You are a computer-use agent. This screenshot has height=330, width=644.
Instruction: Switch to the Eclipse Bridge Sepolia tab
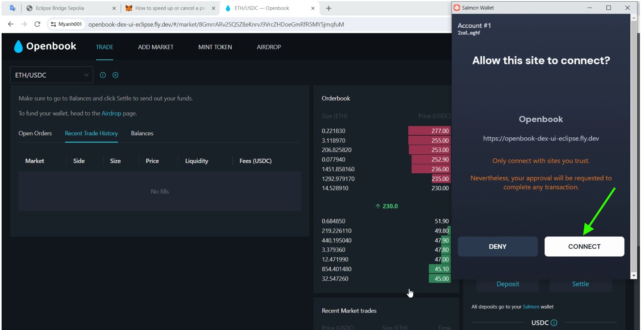(71, 8)
